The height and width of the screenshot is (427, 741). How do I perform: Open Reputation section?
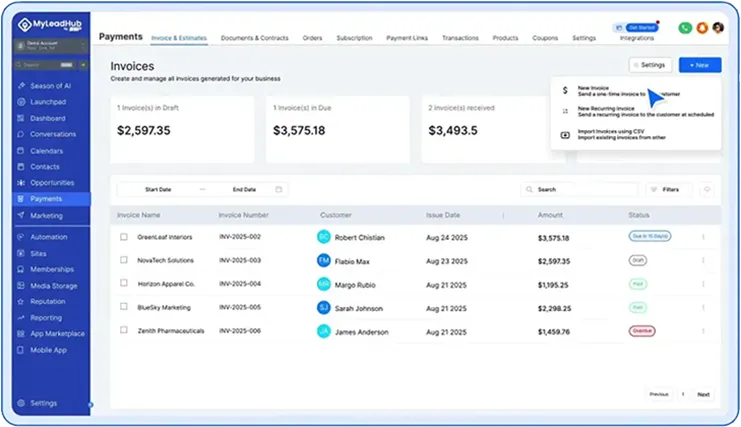(x=48, y=301)
